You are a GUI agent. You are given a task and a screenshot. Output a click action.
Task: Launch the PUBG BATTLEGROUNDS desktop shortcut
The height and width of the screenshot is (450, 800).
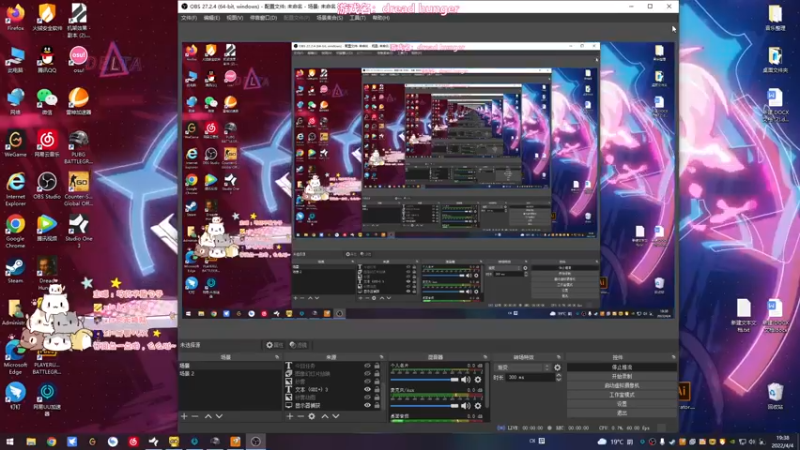coord(79,147)
